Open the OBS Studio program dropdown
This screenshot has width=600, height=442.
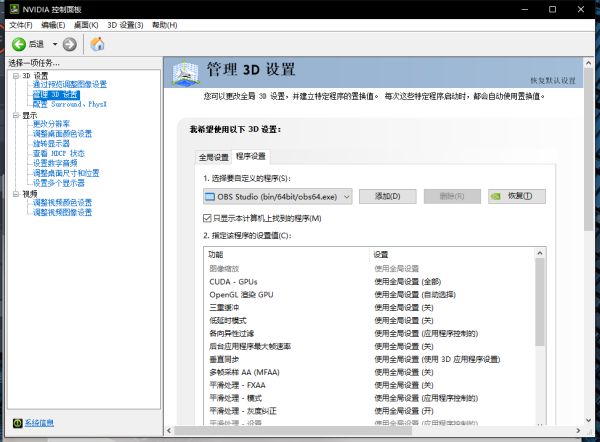pos(278,197)
